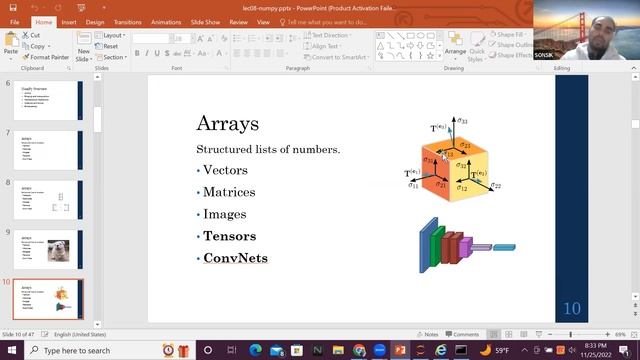Open the File tab
The image size is (640, 360).
(15, 22)
